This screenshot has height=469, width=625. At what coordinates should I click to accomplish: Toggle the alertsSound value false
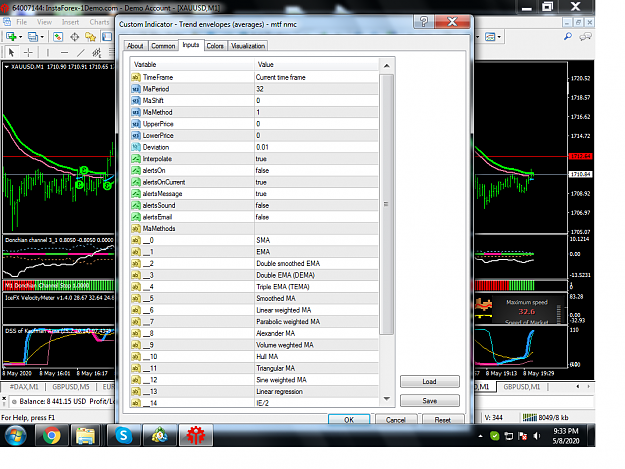coord(316,205)
